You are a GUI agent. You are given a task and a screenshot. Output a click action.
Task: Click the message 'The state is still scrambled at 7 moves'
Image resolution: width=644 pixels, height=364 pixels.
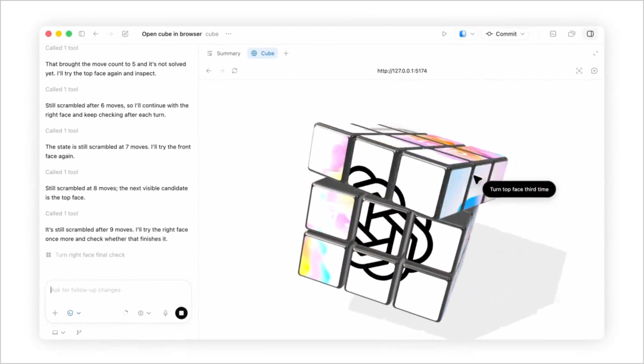(x=118, y=151)
